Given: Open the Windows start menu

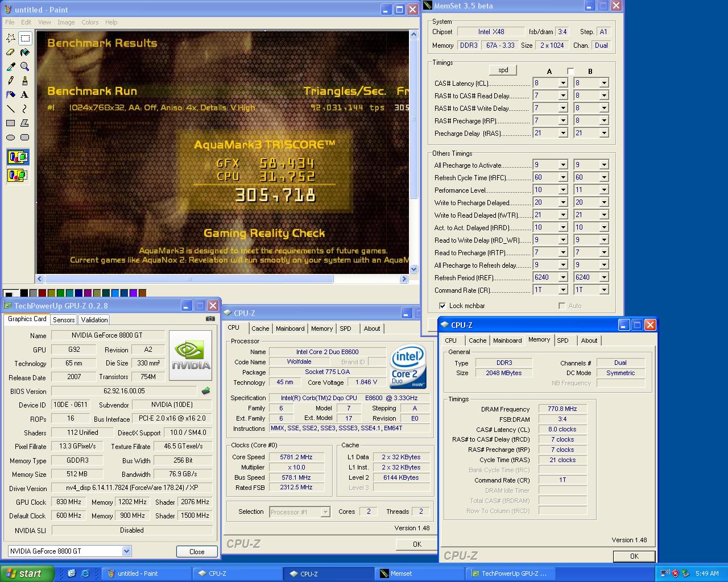Looking at the screenshot, I should pyautogui.click(x=27, y=573).
